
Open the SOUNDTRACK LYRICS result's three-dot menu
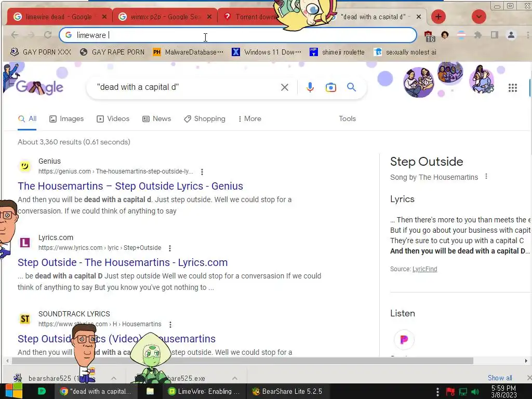click(x=170, y=324)
